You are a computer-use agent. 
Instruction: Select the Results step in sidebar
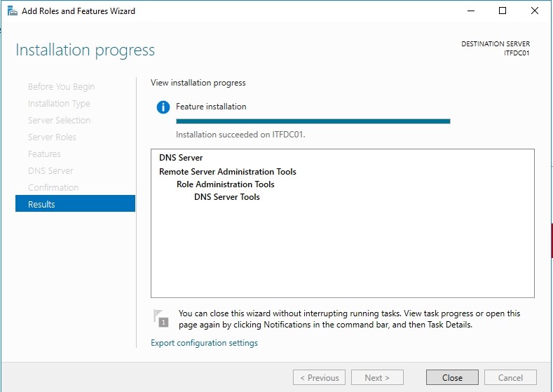[75, 203]
